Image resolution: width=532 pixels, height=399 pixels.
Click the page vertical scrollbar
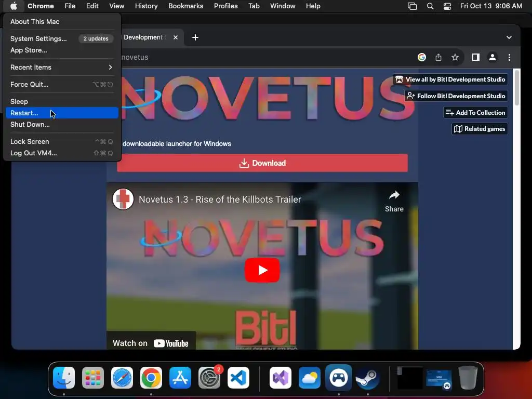pos(517,87)
